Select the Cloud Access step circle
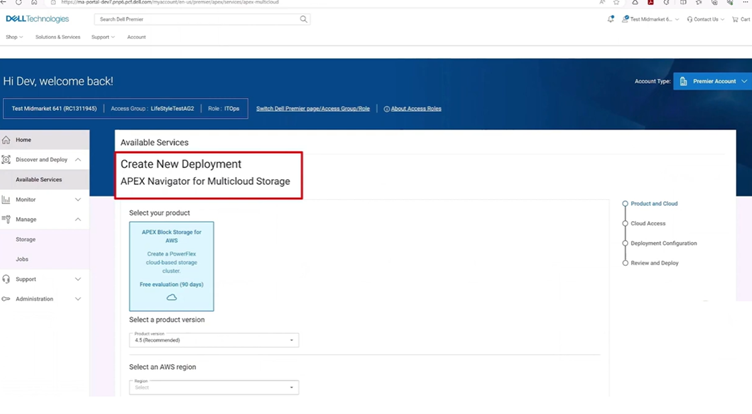This screenshot has height=414, width=752. [x=625, y=224]
